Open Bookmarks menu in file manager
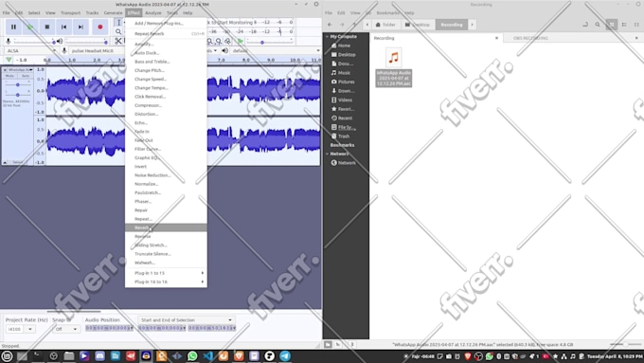 387,12
